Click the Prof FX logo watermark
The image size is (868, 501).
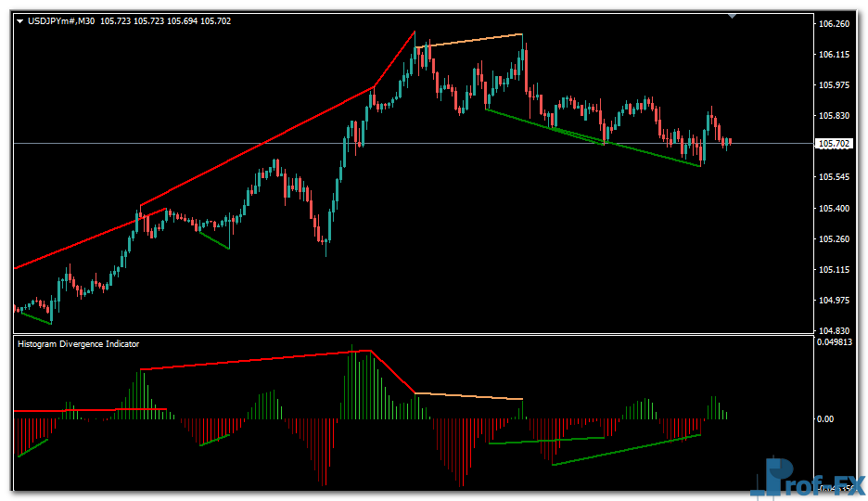coord(808,477)
